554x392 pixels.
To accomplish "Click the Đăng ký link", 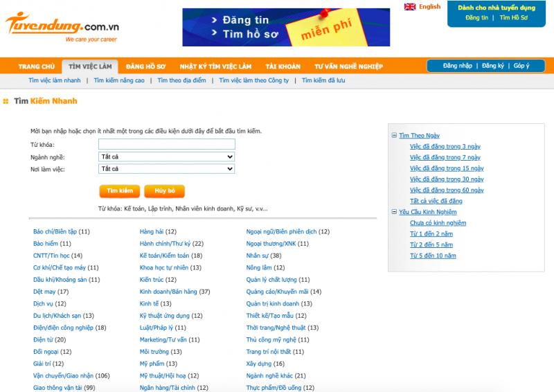I will 493,66.
